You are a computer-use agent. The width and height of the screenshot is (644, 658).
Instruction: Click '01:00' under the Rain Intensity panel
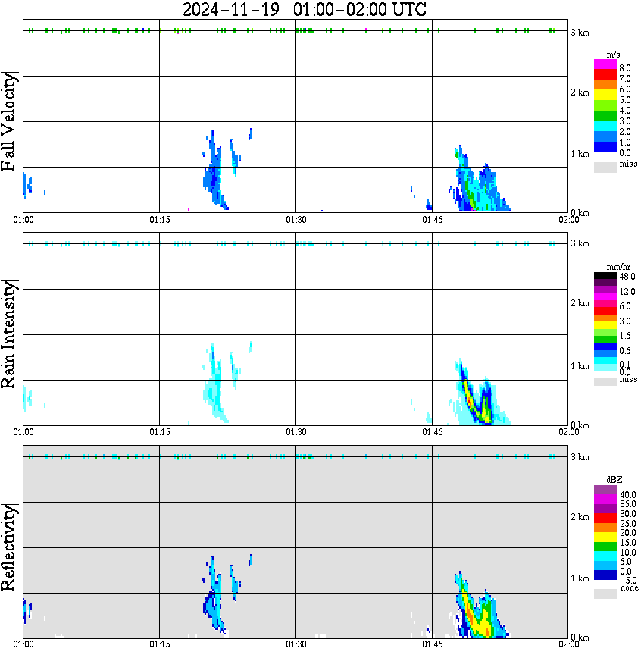[23, 432]
